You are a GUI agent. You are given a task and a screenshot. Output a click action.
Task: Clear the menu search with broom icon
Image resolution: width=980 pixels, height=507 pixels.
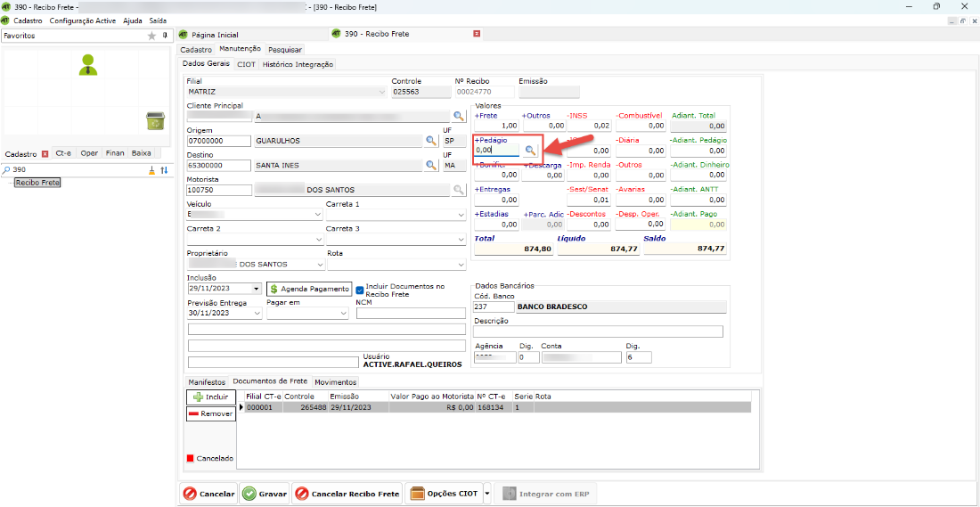(151, 170)
